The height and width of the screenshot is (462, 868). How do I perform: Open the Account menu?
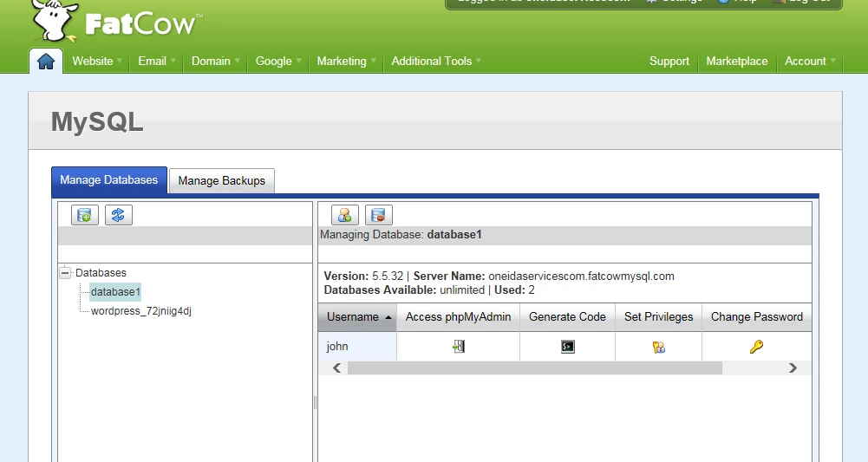click(810, 61)
